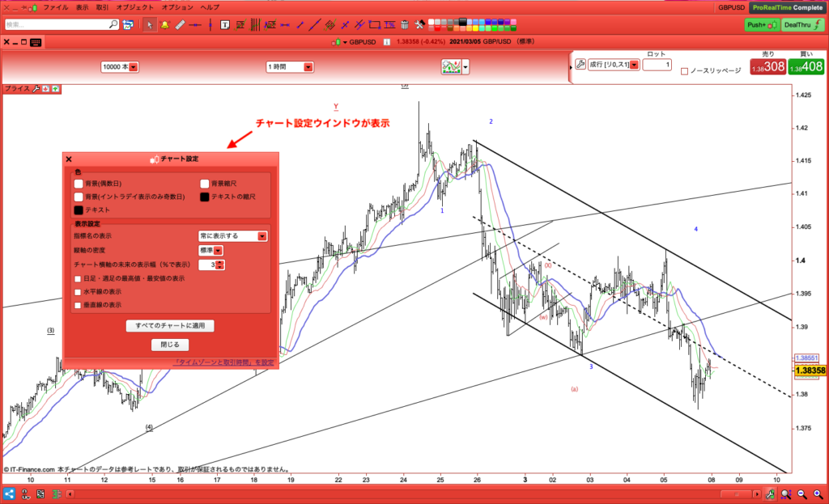The image size is (829, 504).
Task: Click the keyboard icon in chart header
Action: 36,42
